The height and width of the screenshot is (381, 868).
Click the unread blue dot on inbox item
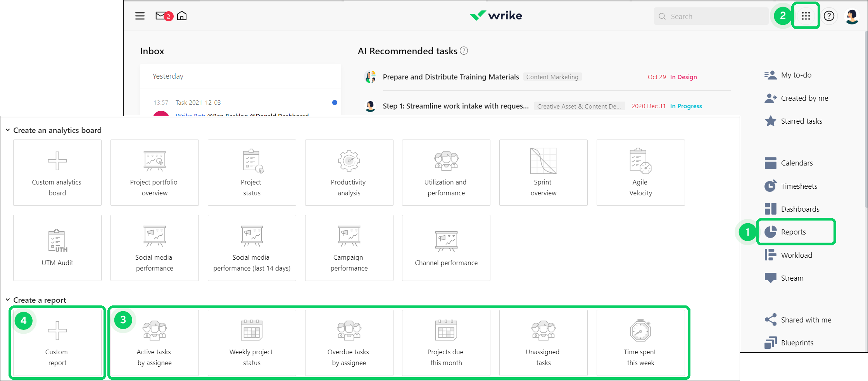(335, 102)
